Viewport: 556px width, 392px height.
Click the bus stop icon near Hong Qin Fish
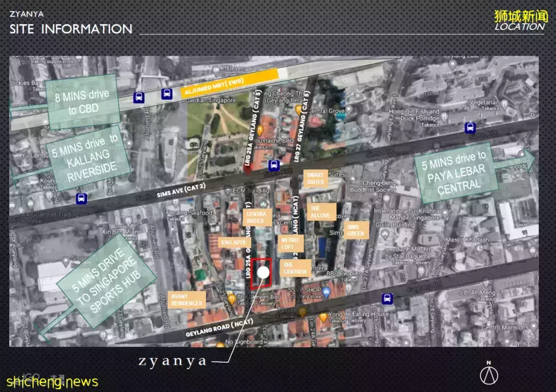coord(470,128)
